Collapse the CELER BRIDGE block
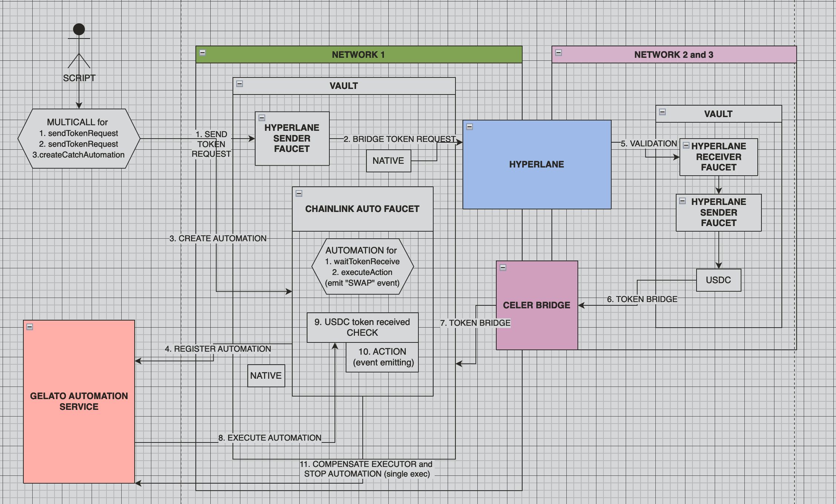 click(503, 268)
